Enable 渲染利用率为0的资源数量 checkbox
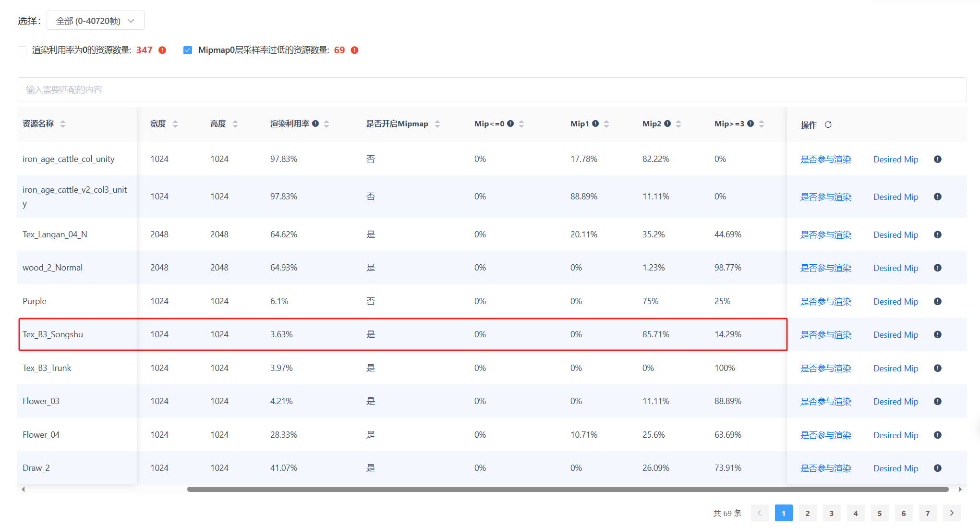 point(22,50)
